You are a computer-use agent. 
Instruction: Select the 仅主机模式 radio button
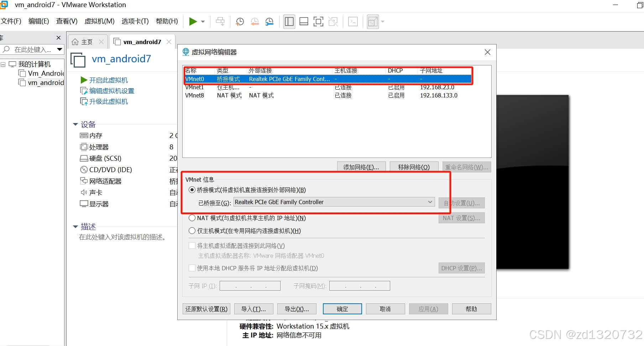(192, 231)
